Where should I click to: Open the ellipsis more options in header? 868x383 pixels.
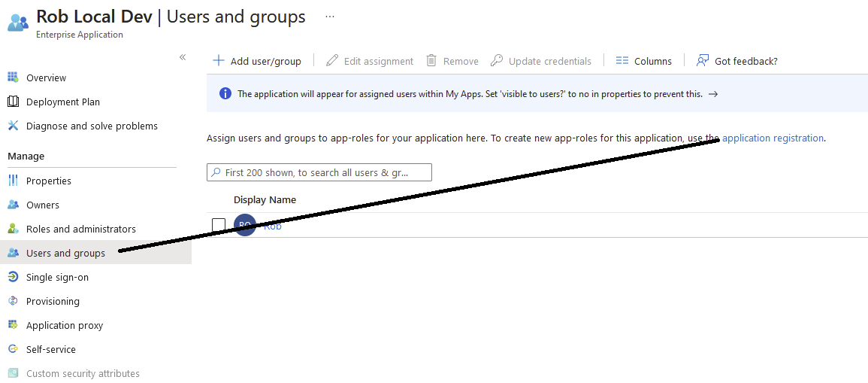(x=330, y=17)
